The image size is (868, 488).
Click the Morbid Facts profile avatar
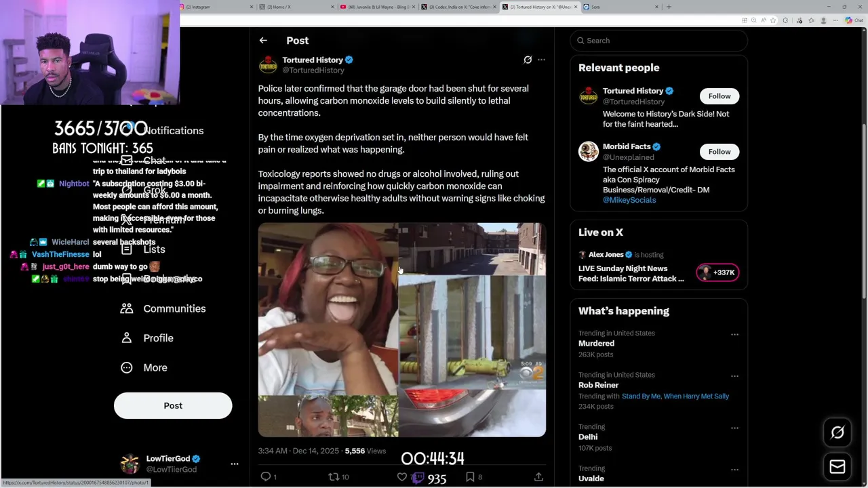(588, 151)
